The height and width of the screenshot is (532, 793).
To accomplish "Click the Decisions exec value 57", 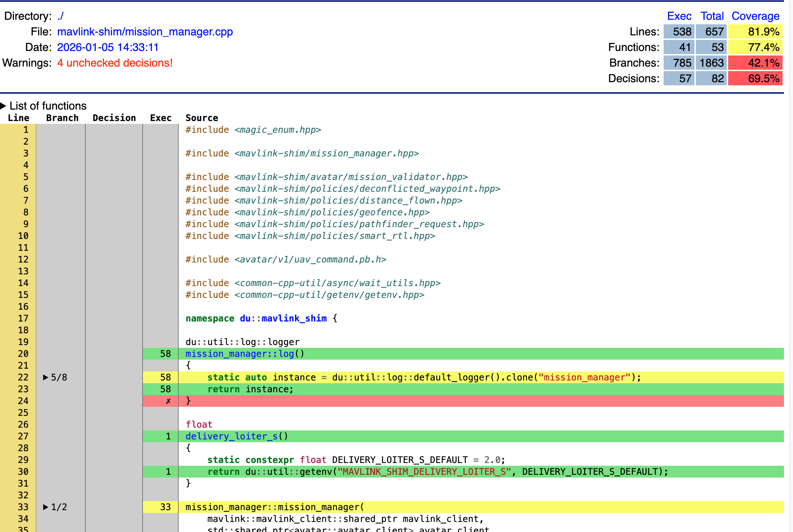I will [679, 78].
